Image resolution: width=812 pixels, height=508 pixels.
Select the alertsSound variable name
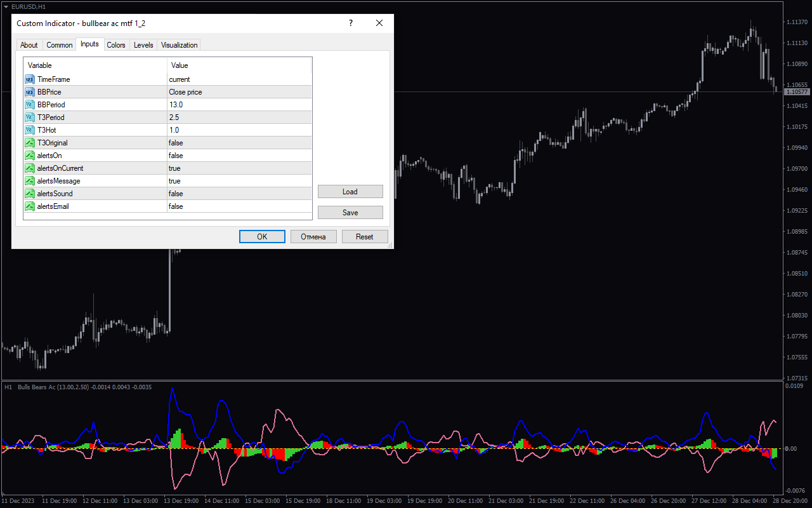[55, 194]
